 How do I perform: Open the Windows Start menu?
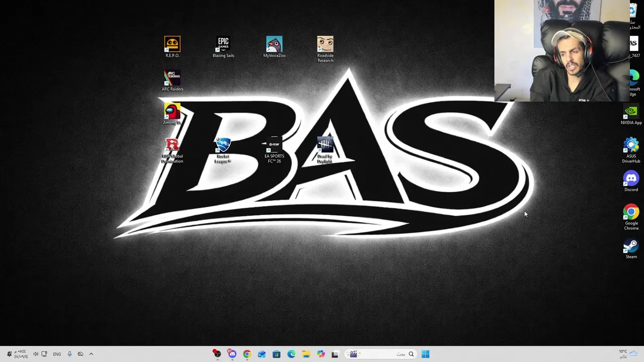(426, 354)
